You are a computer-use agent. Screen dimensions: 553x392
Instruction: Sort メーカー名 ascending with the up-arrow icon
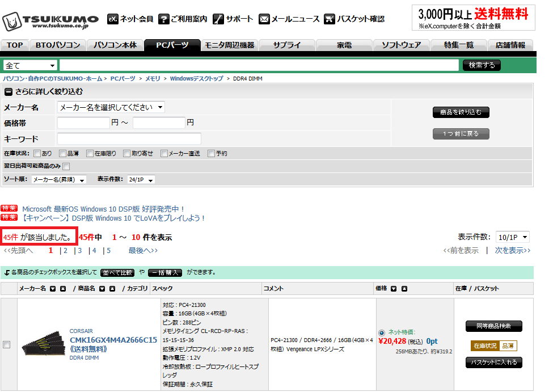(x=63, y=289)
